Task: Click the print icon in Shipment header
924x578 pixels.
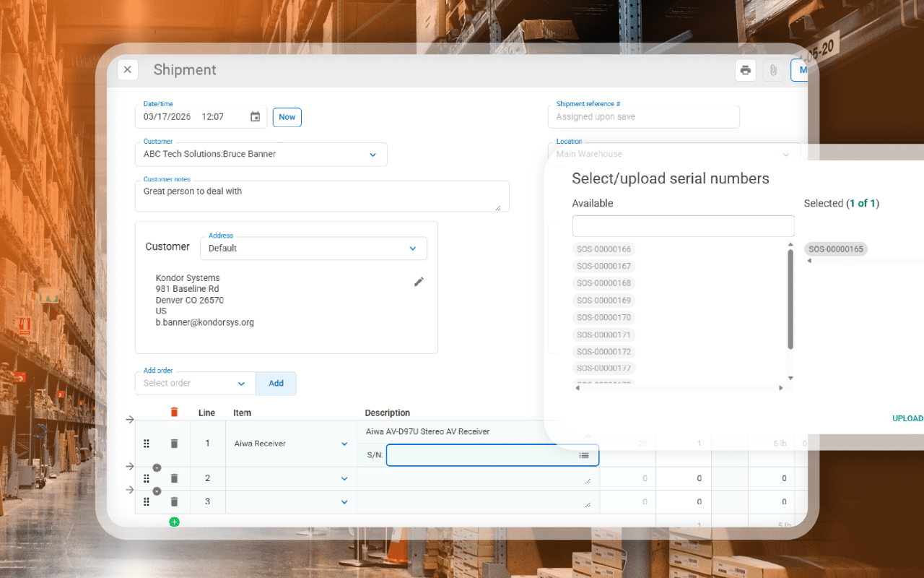Action: pyautogui.click(x=745, y=70)
